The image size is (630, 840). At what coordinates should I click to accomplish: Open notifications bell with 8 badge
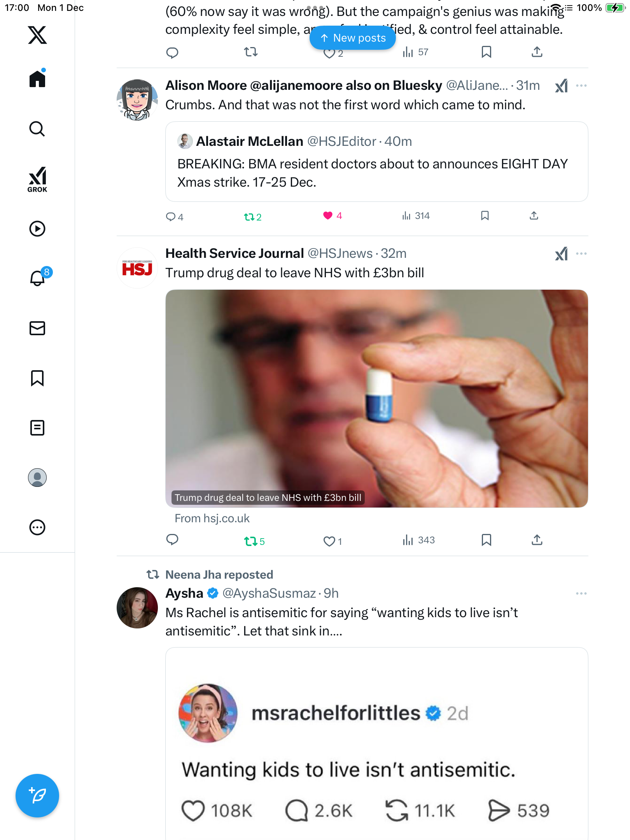pos(38,278)
